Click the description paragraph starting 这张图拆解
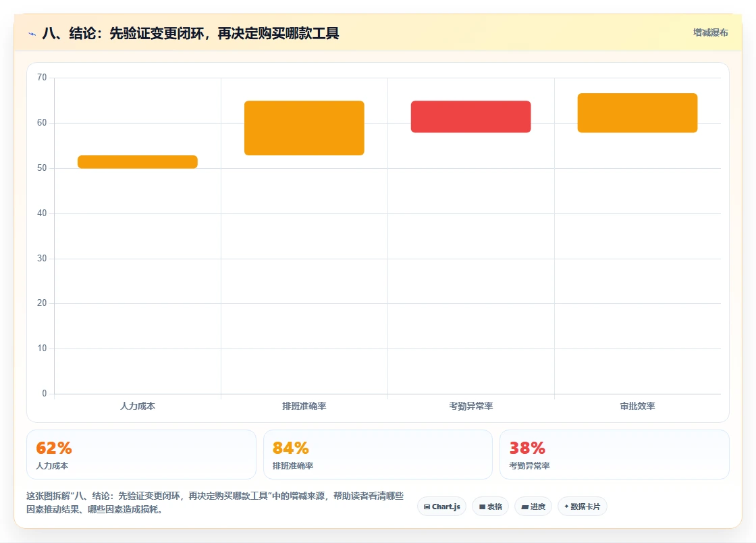The image size is (756, 543). click(x=215, y=502)
